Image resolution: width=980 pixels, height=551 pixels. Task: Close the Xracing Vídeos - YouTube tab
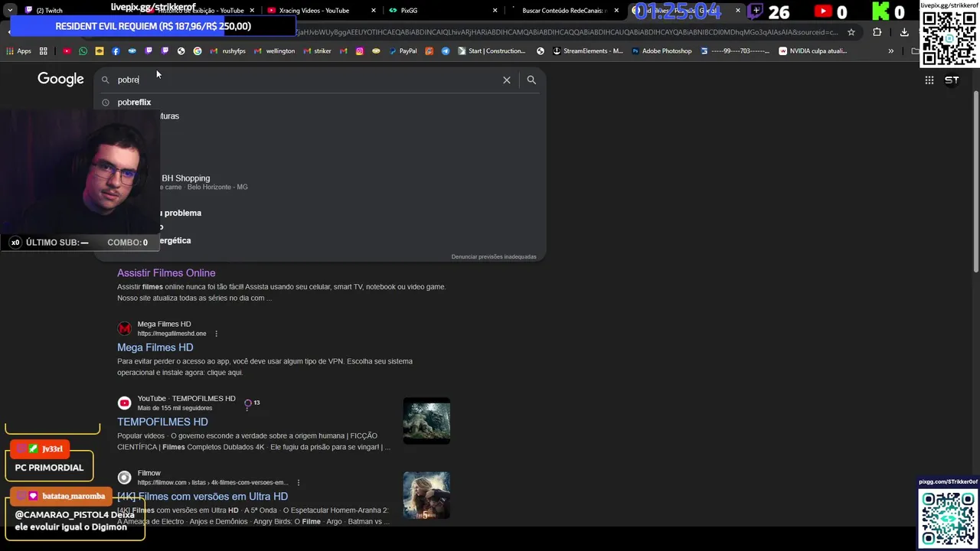tap(374, 11)
